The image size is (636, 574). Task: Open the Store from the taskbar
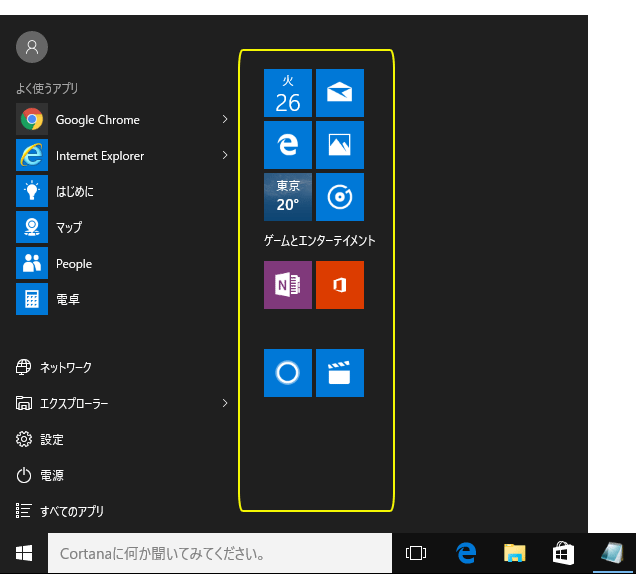coord(563,553)
